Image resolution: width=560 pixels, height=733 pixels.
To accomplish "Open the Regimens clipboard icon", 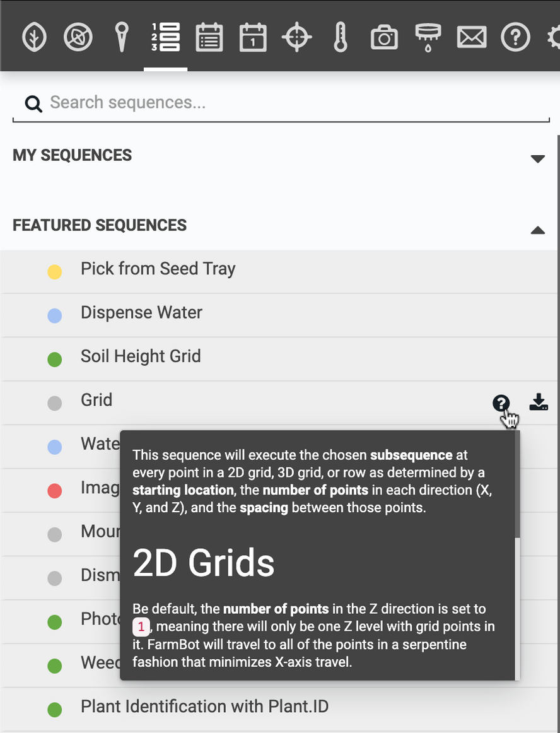I will tap(209, 36).
